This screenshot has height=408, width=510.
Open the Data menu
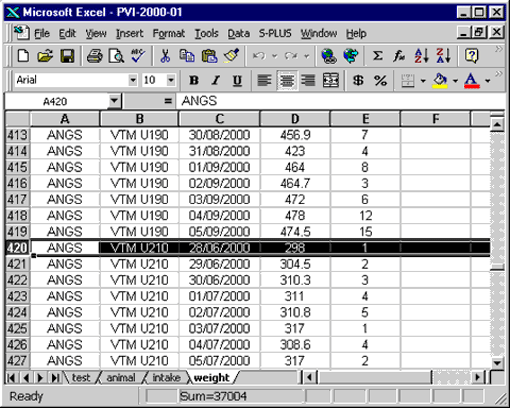click(239, 33)
